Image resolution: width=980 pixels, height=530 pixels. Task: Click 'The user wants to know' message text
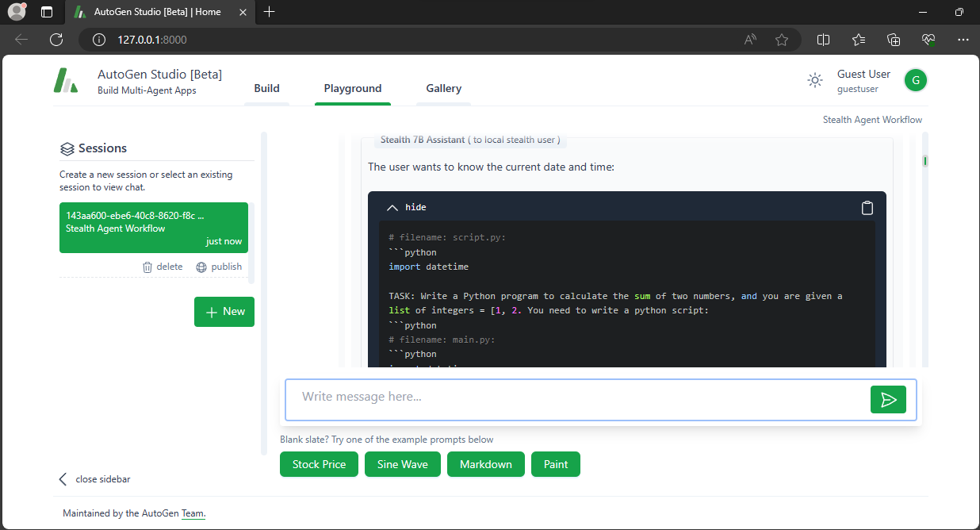491,167
